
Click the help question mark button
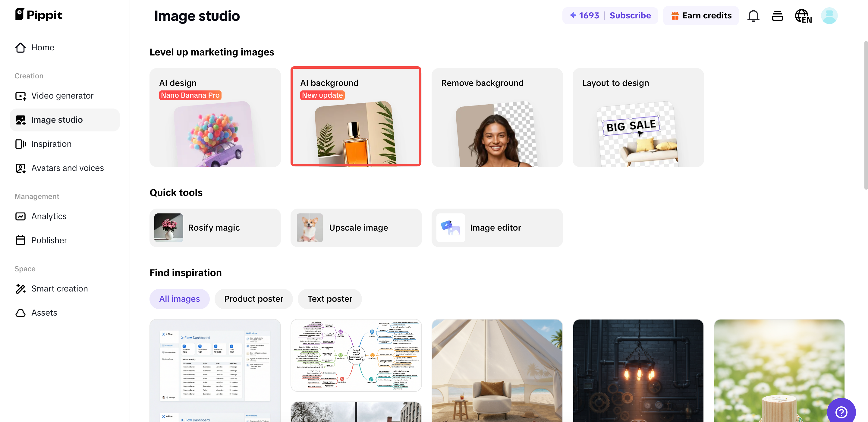pos(841,411)
